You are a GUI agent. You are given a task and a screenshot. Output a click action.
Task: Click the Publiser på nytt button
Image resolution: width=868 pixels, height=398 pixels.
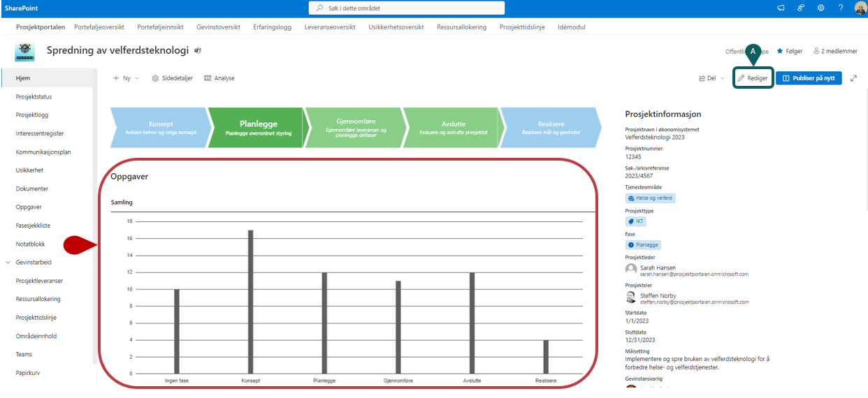(x=809, y=78)
